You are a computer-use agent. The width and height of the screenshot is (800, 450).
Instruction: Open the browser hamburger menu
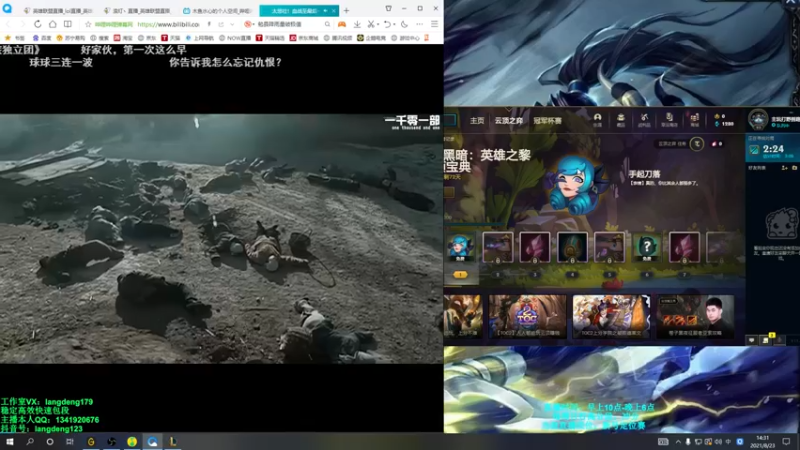pos(434,24)
